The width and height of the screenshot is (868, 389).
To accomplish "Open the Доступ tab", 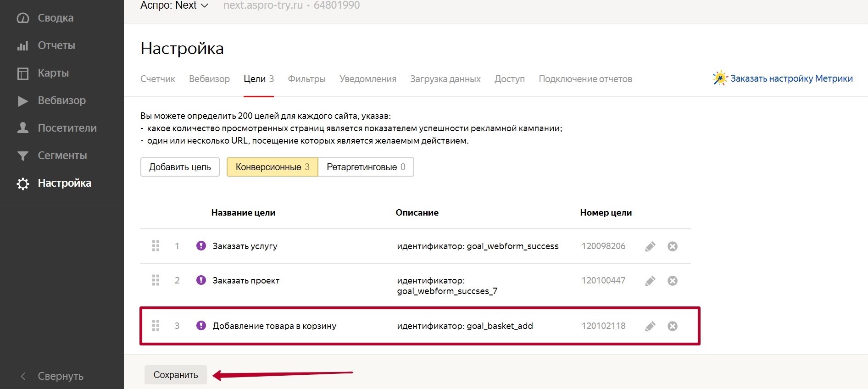I will click(510, 79).
